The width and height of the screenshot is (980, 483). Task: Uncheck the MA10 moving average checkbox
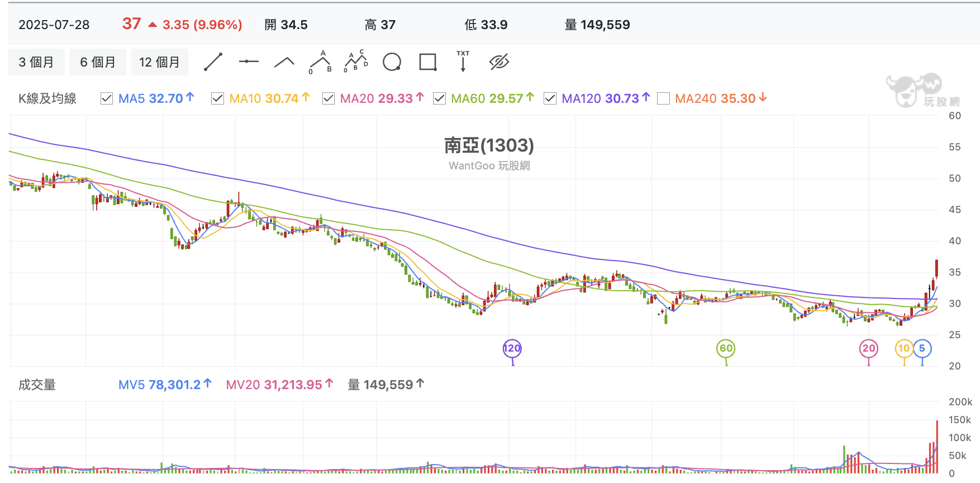(217, 99)
